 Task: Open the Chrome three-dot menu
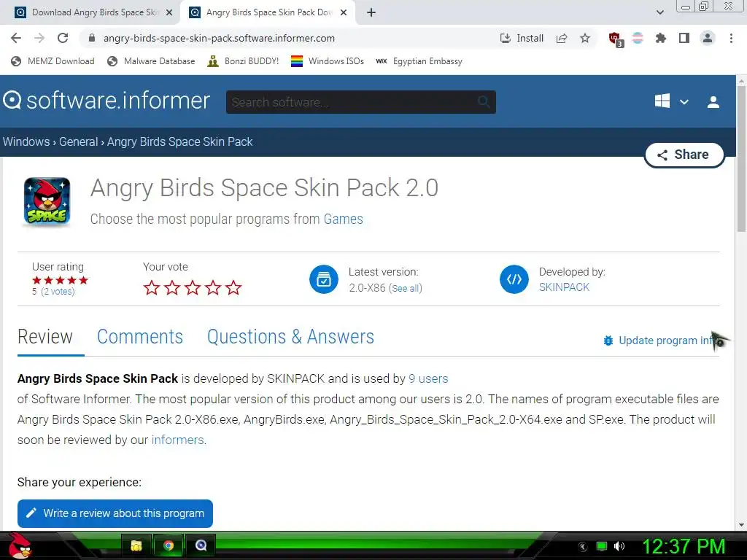tap(731, 38)
